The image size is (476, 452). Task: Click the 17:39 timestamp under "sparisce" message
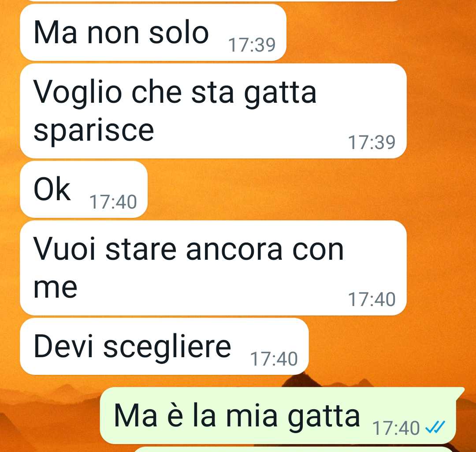pos(371,142)
